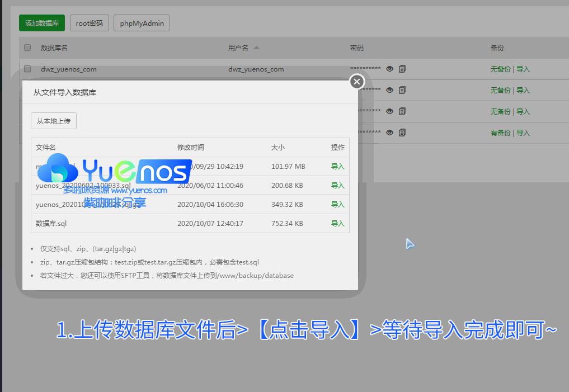Reveal password in the 有备份 database row
569x392 pixels.
point(389,133)
